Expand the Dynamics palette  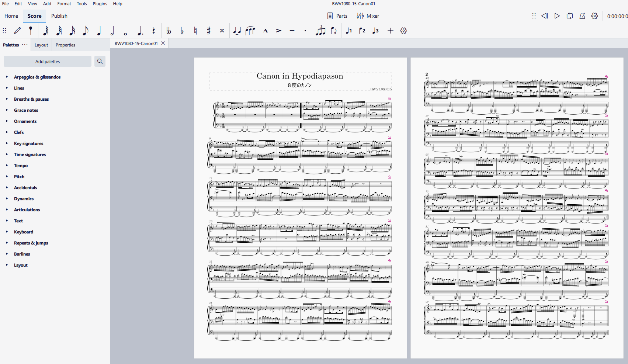7,198
